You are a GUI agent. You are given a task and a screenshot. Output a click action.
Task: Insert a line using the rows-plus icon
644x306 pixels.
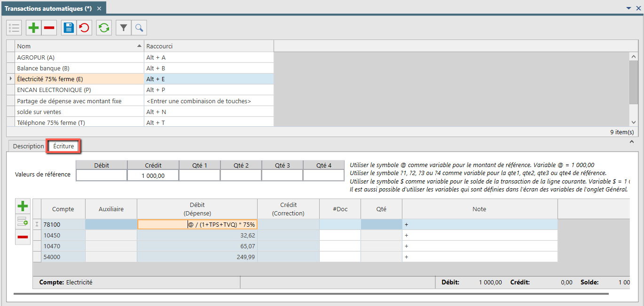(23, 222)
